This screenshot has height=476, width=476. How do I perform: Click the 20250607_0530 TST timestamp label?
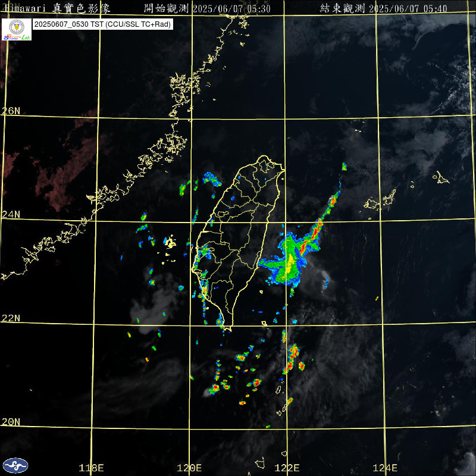[102, 24]
